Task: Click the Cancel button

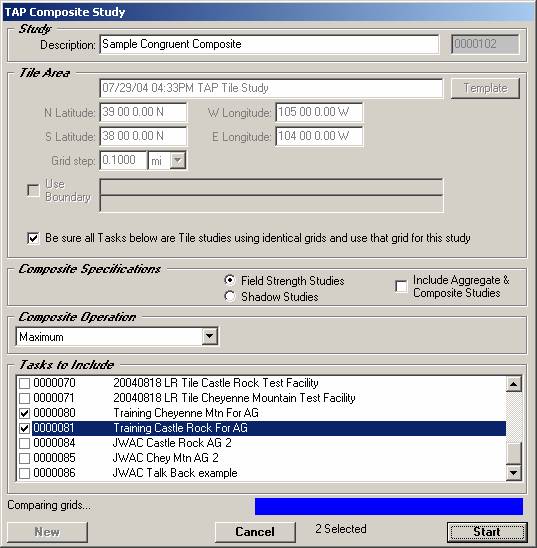Action: (255, 532)
